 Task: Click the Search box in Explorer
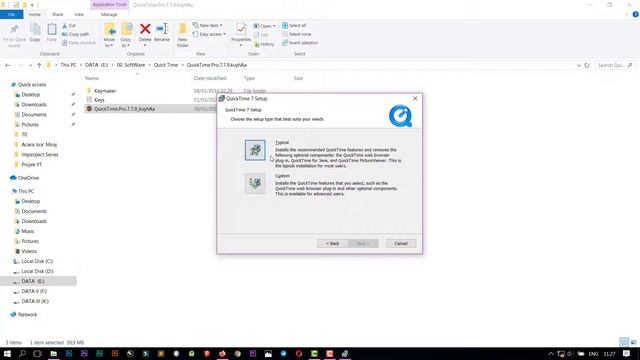(x=615, y=65)
